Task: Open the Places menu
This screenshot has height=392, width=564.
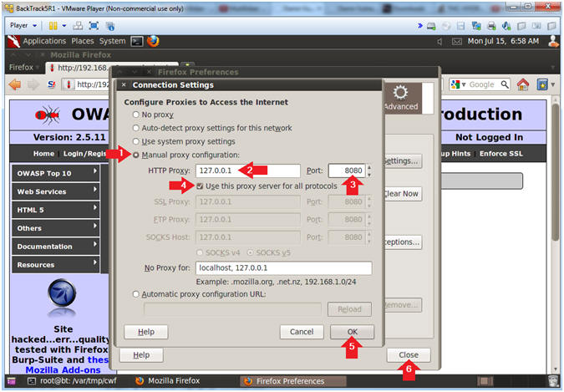Action: click(83, 42)
